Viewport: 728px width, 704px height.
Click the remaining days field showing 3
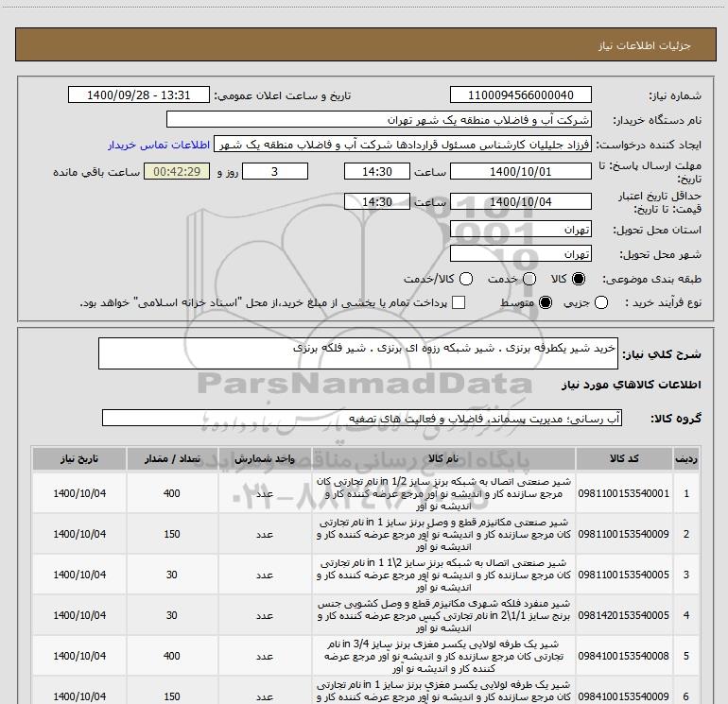tap(275, 171)
